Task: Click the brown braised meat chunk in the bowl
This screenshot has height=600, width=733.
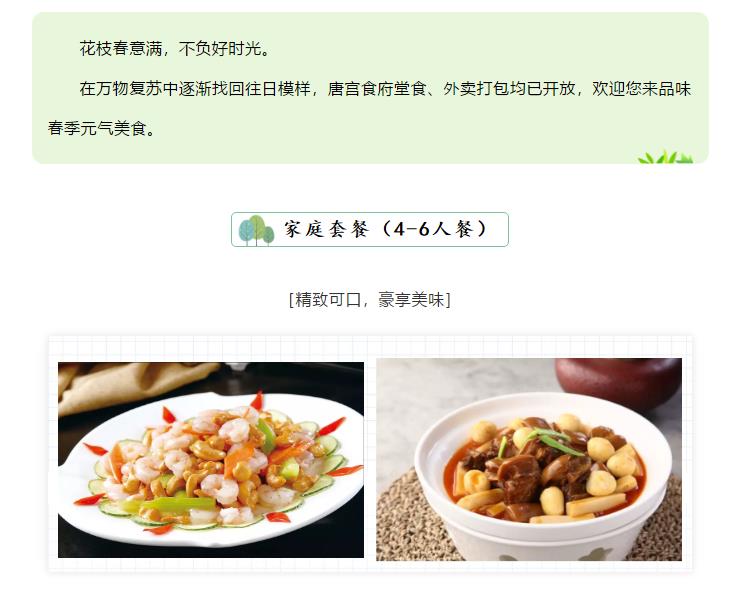Action: (517, 477)
